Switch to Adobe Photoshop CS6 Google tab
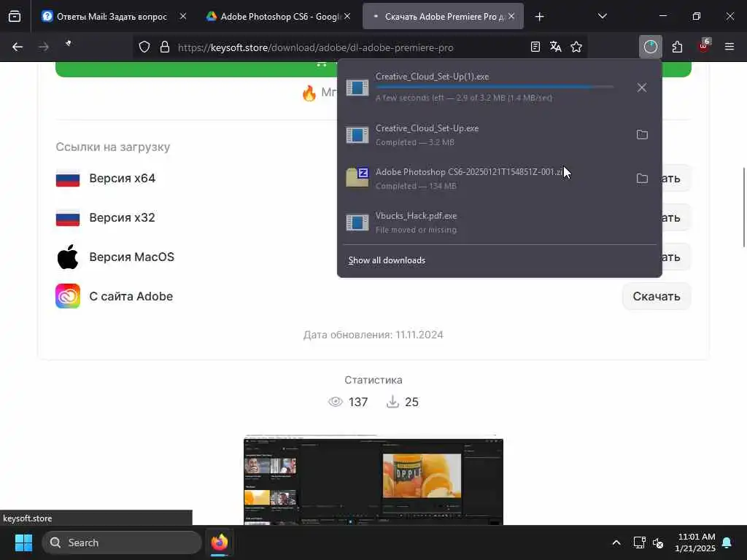 279,17
